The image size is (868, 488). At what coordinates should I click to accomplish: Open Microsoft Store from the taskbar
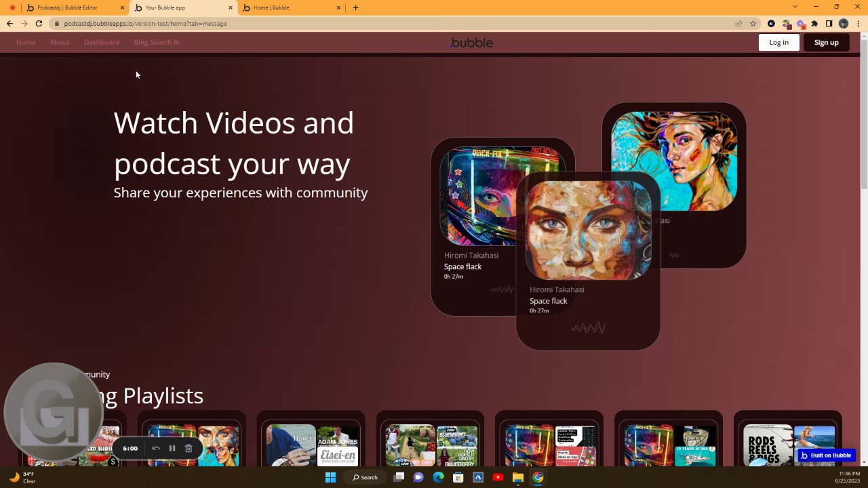click(458, 477)
